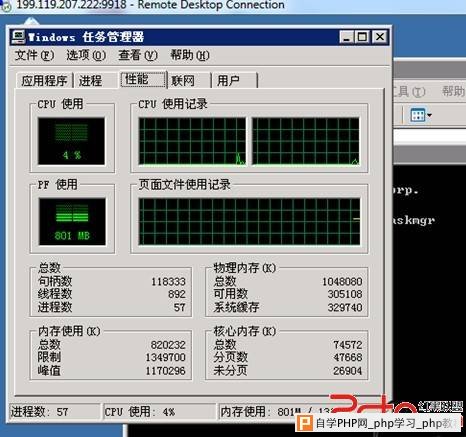Click the 'askmgr' text in console window
The image size is (466, 437).
pyautogui.click(x=414, y=220)
